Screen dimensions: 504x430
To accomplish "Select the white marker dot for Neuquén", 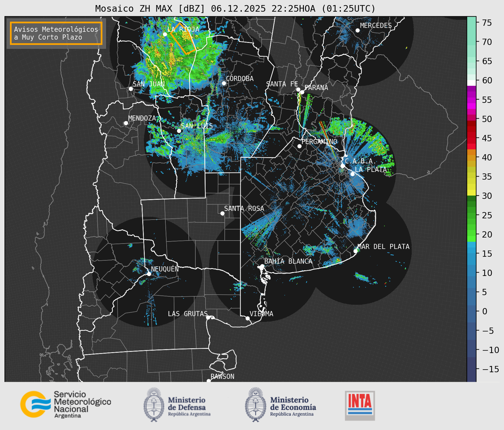I will coord(149,274).
